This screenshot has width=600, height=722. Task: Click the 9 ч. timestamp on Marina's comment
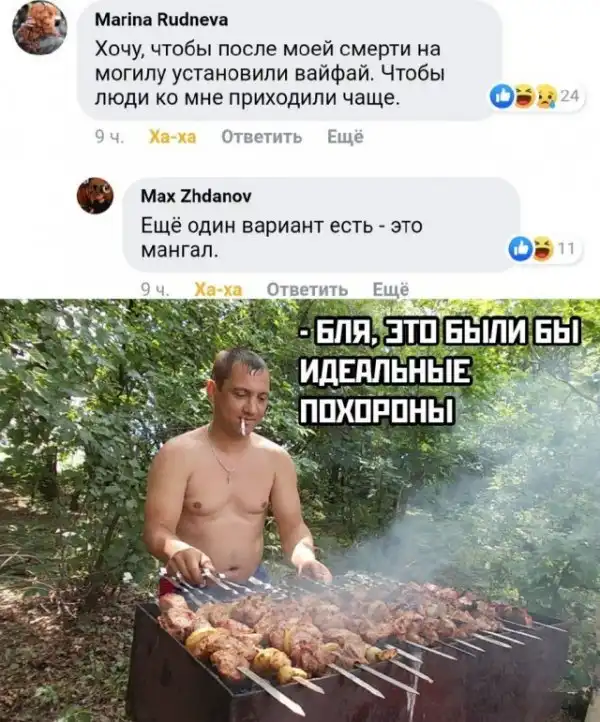click(x=109, y=137)
